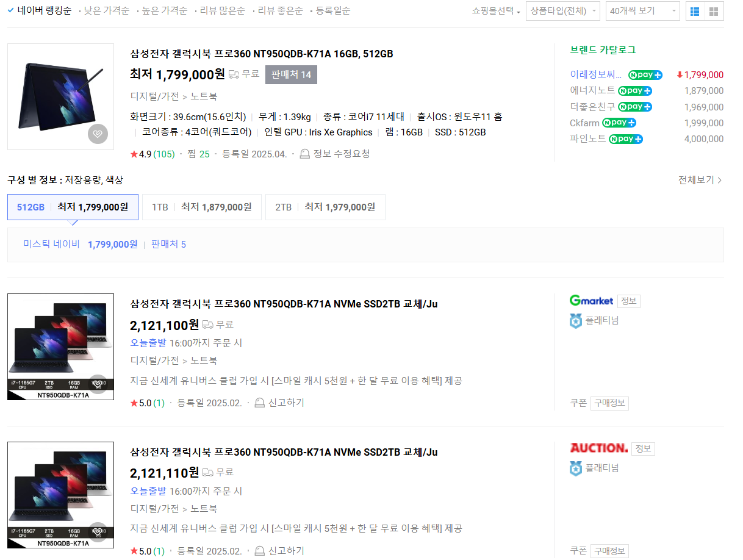Sort by 낮은 가격순
This screenshot has width=743, height=560.
click(107, 10)
